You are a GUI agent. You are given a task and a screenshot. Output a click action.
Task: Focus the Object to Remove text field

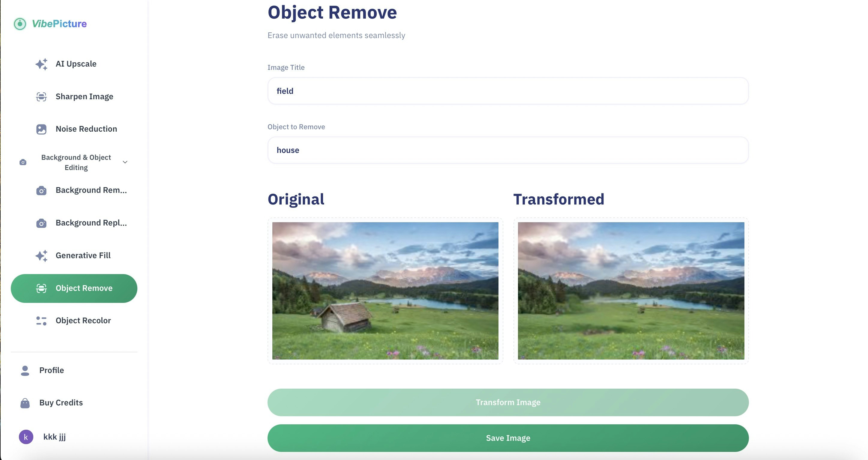click(x=508, y=150)
